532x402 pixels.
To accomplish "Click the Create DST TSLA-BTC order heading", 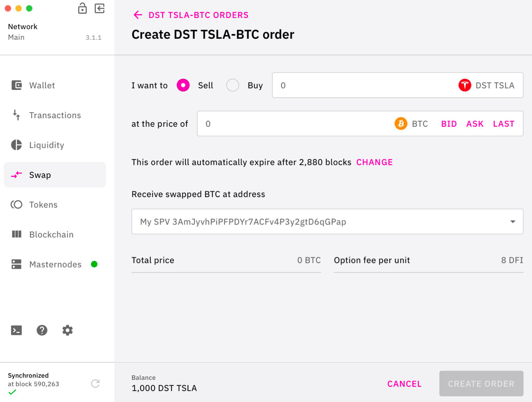I will click(x=213, y=34).
